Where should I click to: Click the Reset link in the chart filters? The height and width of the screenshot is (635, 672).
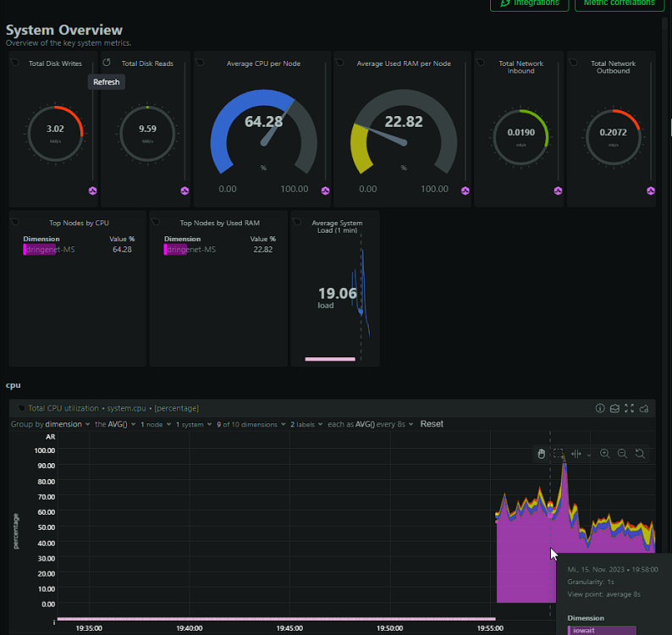[x=432, y=424]
